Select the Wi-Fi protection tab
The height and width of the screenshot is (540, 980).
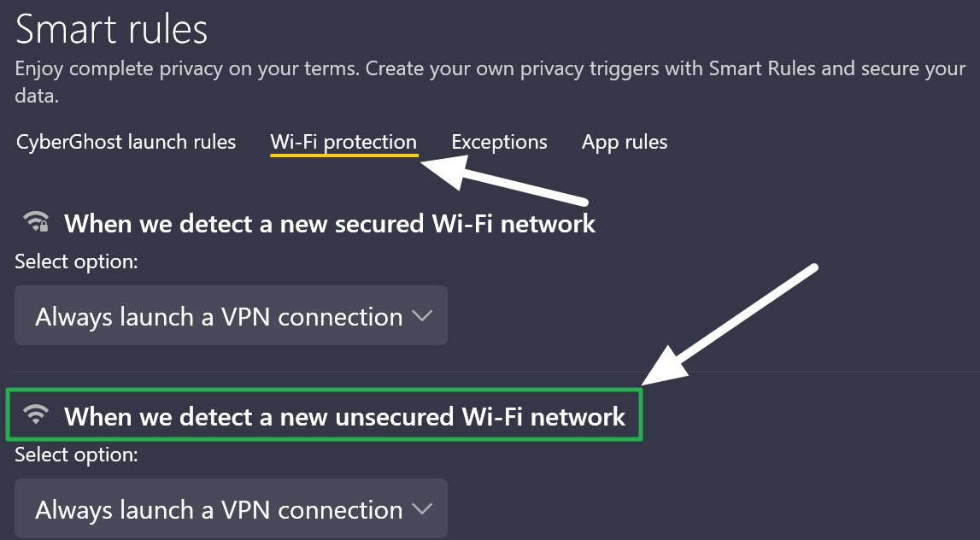(x=343, y=142)
